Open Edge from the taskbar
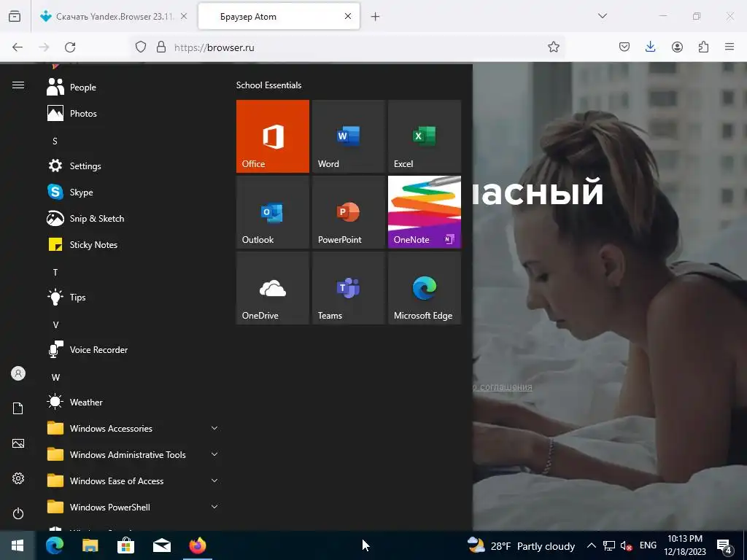The height and width of the screenshot is (560, 747). point(54,545)
